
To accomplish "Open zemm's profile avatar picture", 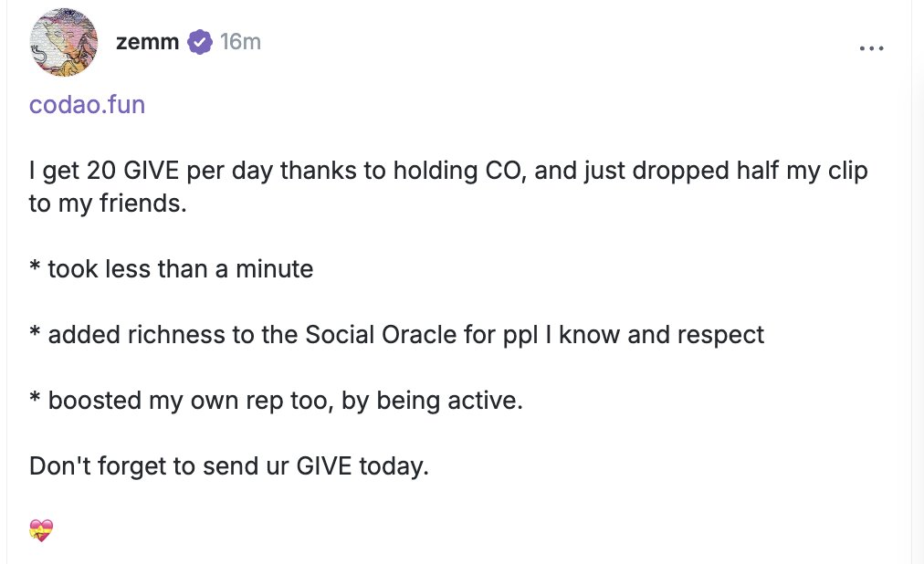I will 64,42.
